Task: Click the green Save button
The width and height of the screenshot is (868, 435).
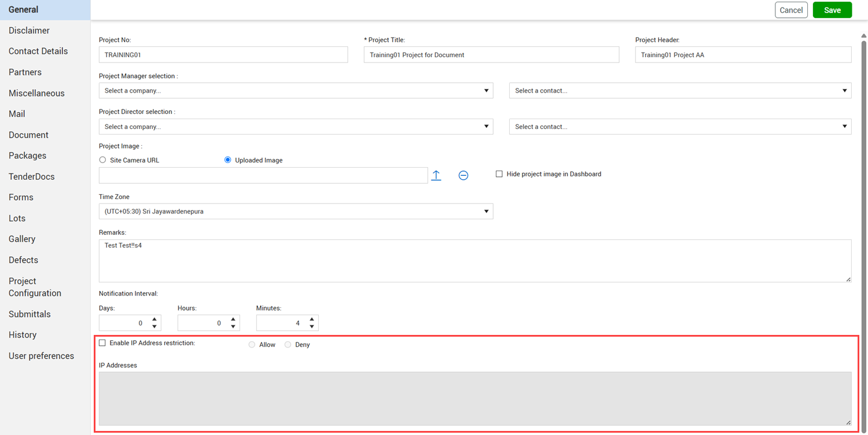Action: (832, 10)
